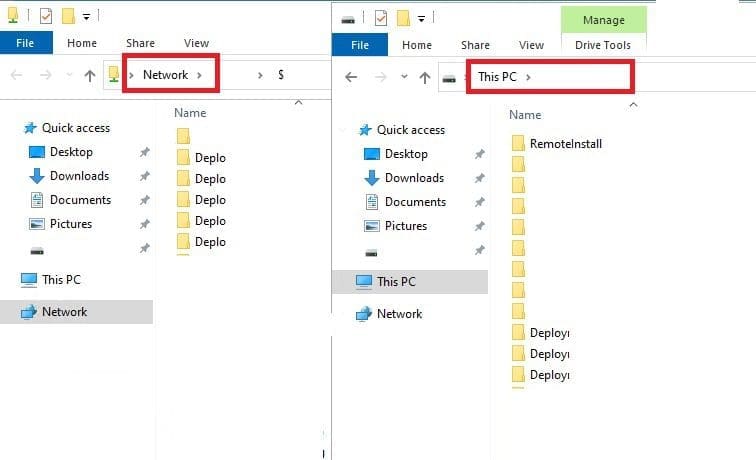Click Properties checkmark icon in This PC window toolbar
This screenshot has height=460, width=756.
(x=381, y=18)
